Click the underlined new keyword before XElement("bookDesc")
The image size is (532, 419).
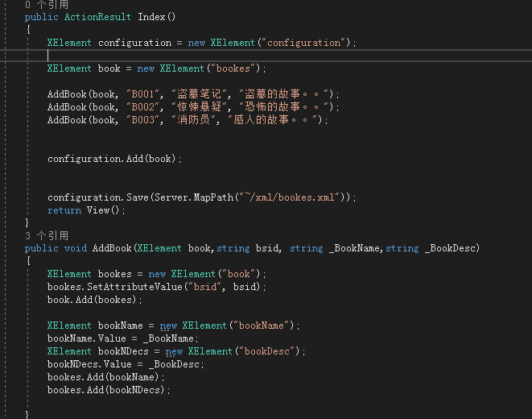174,351
